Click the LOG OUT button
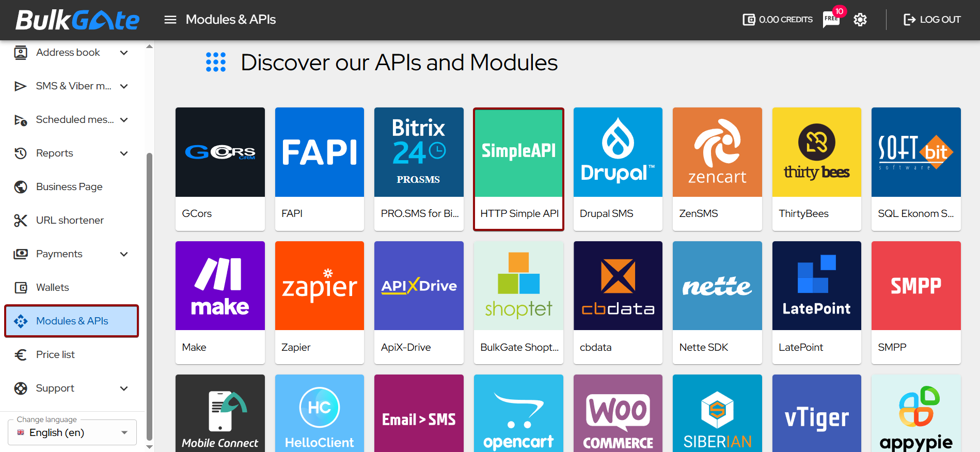Image resolution: width=980 pixels, height=452 pixels. (x=932, y=20)
